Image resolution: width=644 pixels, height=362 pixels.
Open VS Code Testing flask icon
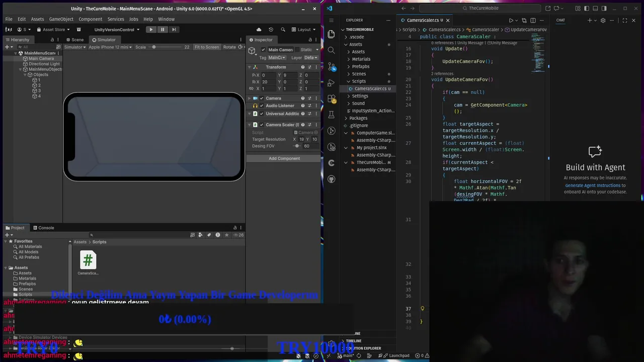[x=331, y=115]
